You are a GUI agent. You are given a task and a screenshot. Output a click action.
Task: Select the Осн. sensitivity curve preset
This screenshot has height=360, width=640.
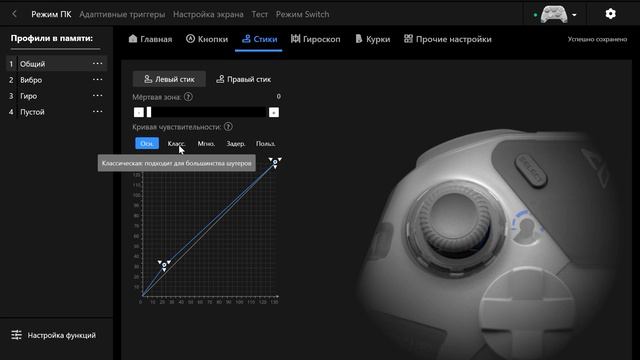coord(147,144)
